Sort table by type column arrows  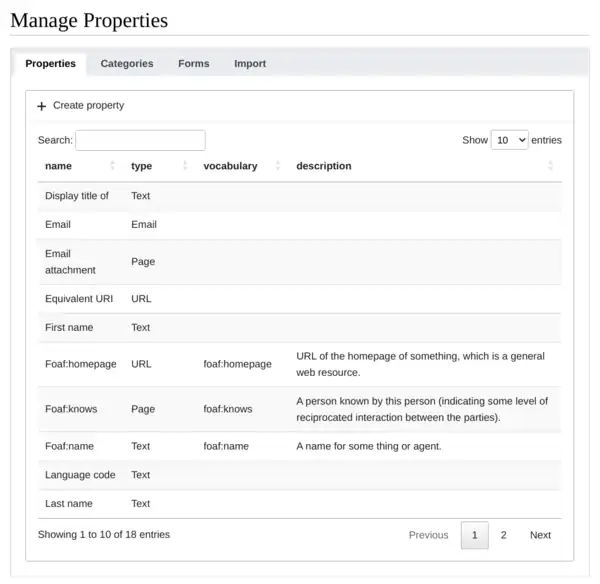click(x=185, y=166)
